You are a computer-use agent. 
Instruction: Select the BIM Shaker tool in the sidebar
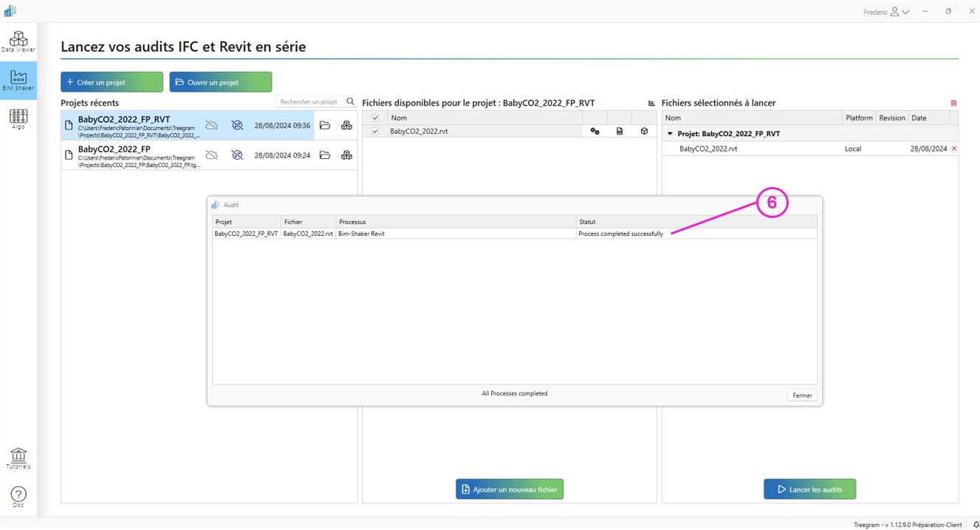pyautogui.click(x=18, y=80)
